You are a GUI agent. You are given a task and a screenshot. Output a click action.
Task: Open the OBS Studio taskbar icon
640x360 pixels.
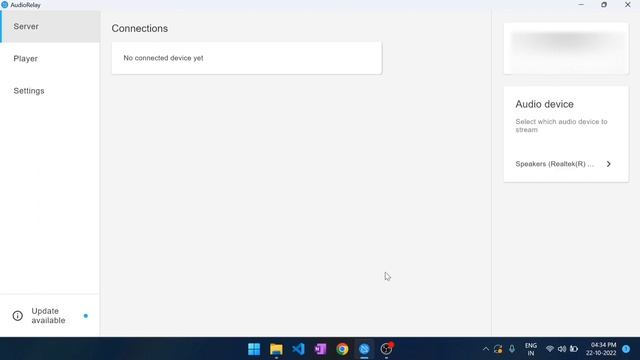[386, 349]
